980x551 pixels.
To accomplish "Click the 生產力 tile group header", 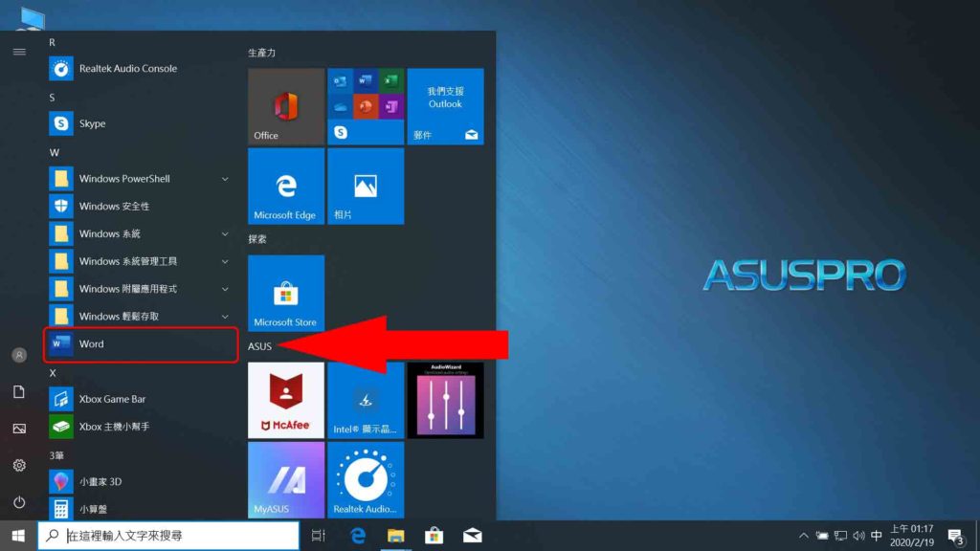I will point(262,54).
